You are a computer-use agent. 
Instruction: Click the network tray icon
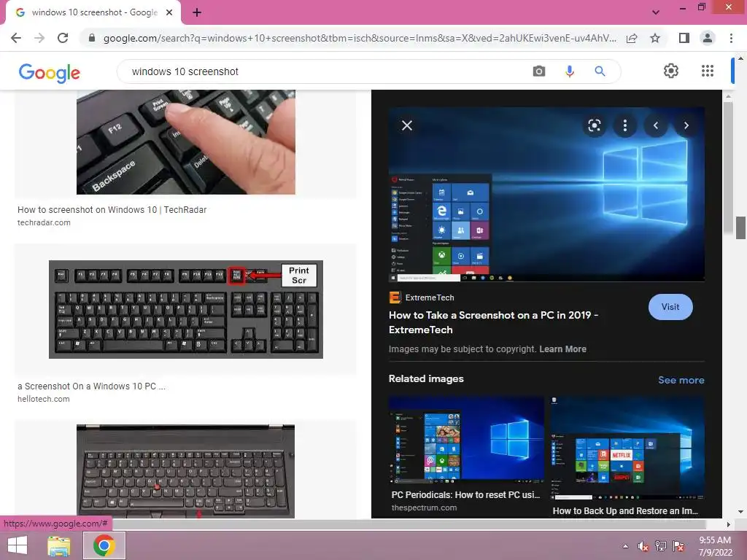[661, 546]
